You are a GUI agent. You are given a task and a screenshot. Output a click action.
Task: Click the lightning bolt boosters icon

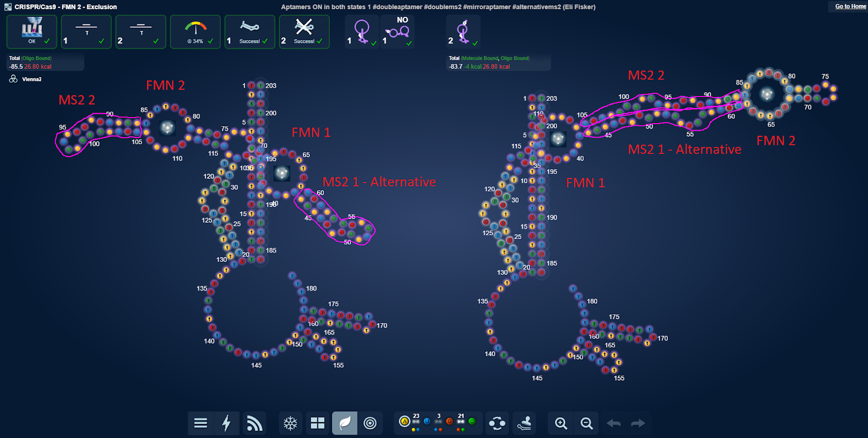227,423
